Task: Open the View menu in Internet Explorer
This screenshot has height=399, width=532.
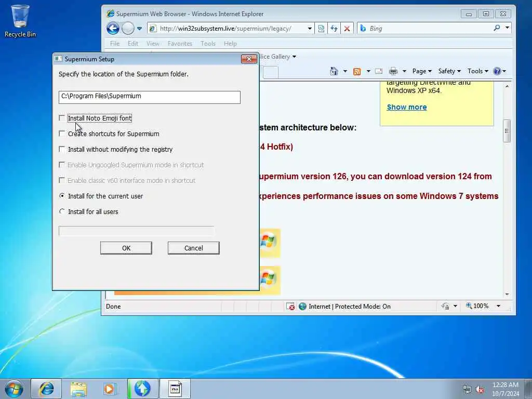Action: point(153,44)
